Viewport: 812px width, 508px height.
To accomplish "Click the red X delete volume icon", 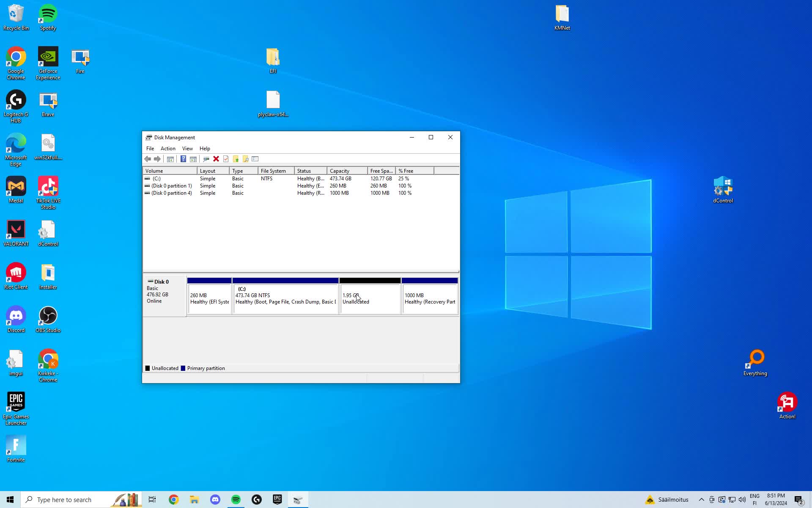I will [x=216, y=159].
